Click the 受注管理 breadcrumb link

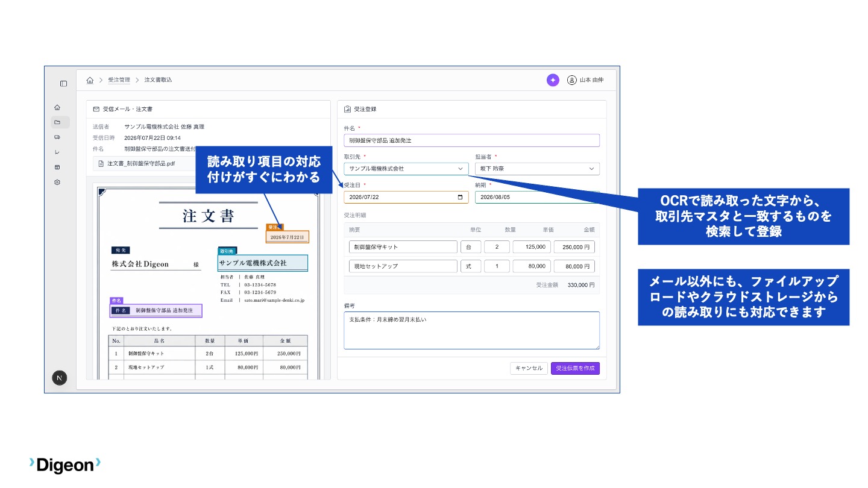tap(119, 80)
